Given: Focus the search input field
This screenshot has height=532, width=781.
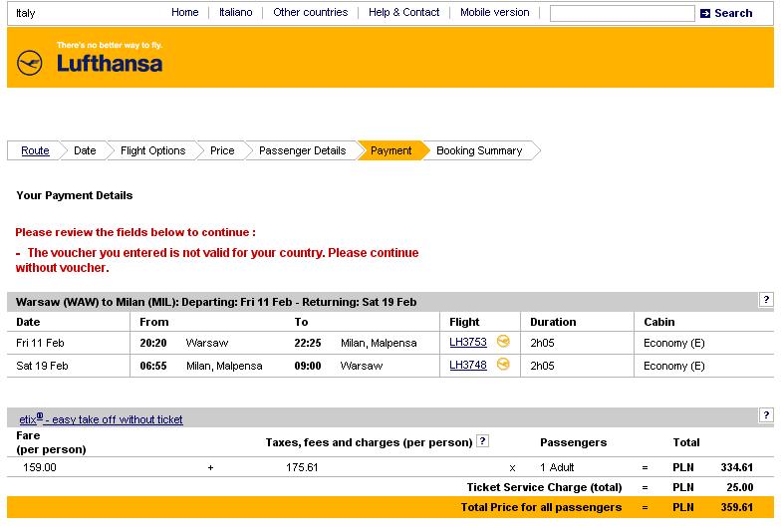Looking at the screenshot, I should 622,14.
